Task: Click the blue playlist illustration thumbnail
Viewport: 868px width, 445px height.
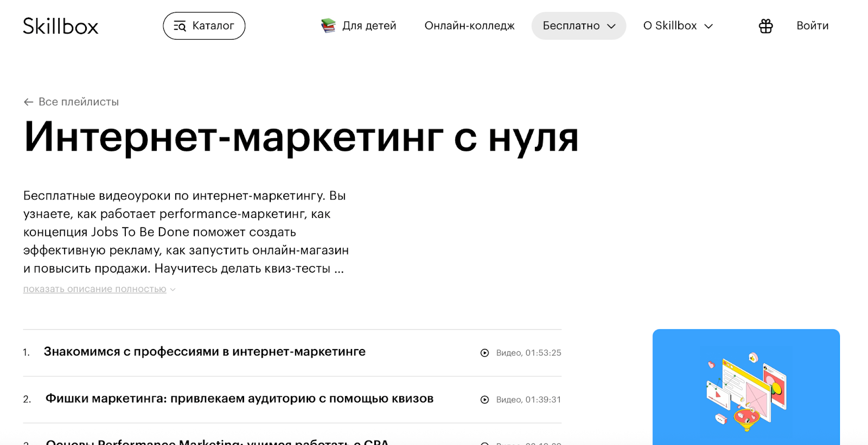Action: [x=746, y=387]
